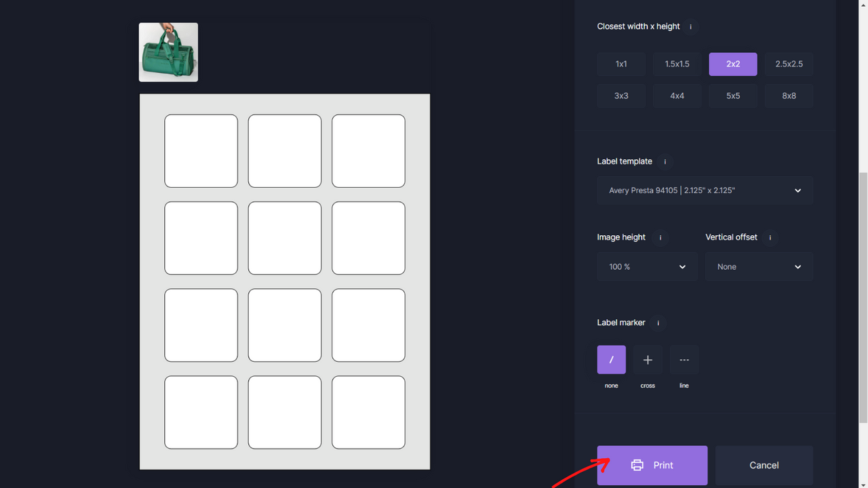Set label marker to cross
This screenshot has width=868, height=488.
pyautogui.click(x=648, y=360)
